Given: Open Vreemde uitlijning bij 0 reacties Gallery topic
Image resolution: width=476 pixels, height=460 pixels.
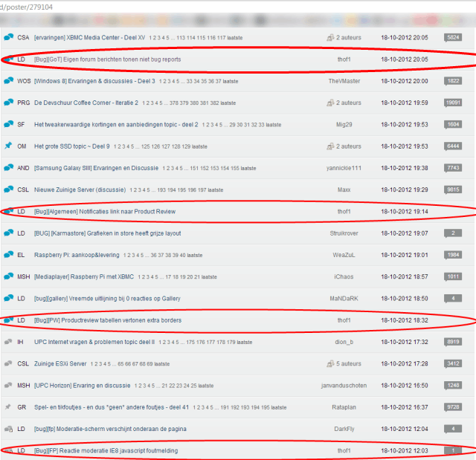Looking at the screenshot, I should click(x=107, y=299).
